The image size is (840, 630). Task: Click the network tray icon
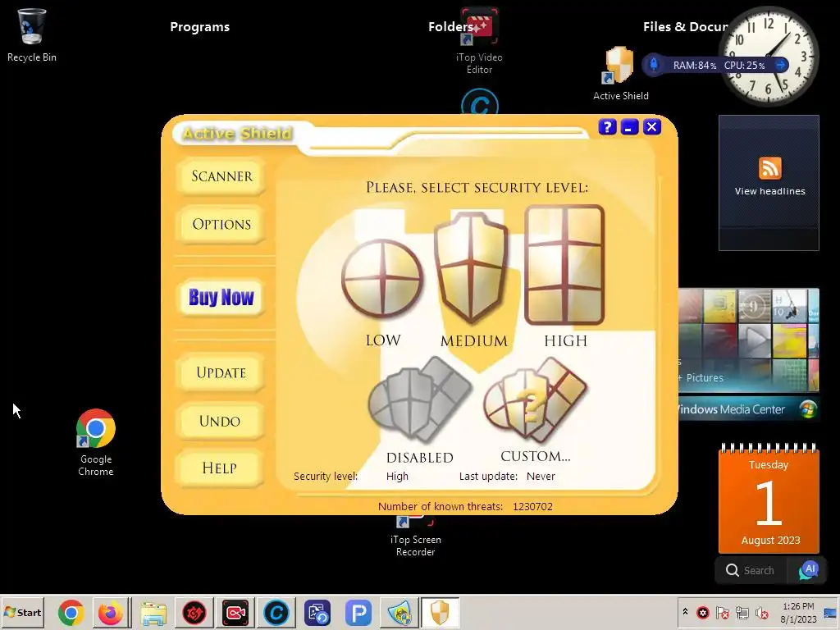tap(742, 612)
